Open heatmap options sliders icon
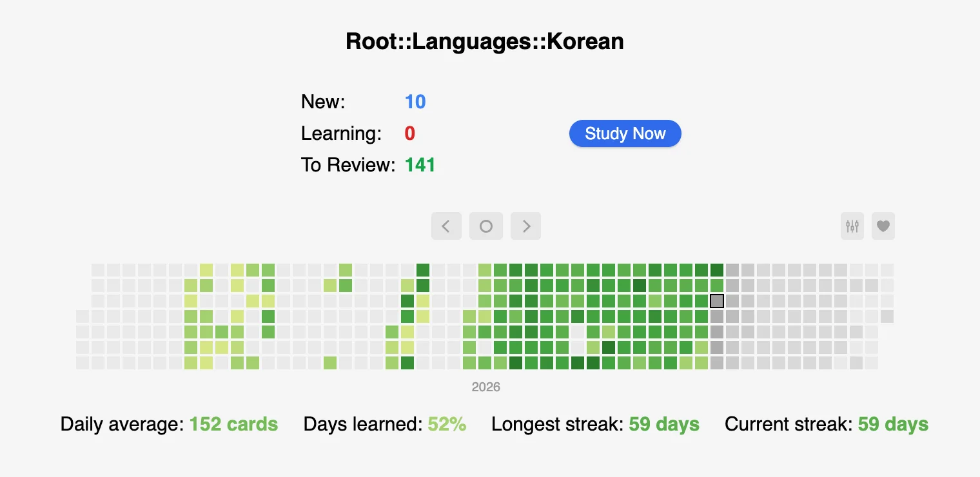 (852, 226)
